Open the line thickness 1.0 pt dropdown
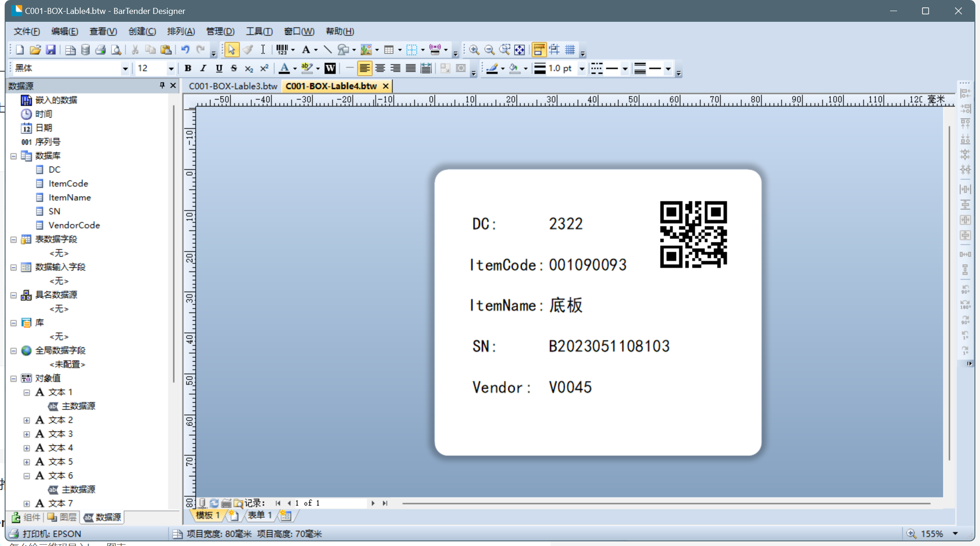 click(x=582, y=69)
